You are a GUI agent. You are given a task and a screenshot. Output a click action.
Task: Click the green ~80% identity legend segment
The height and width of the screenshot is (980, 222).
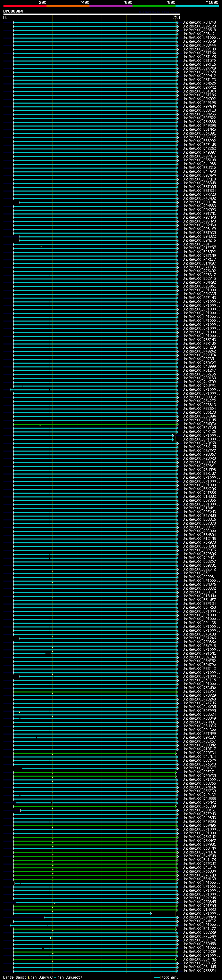click(x=154, y=6)
